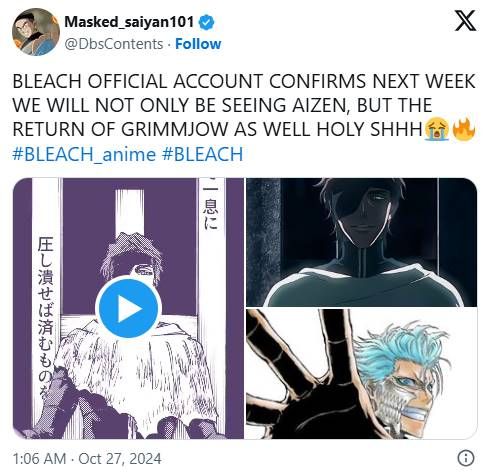This screenshot has height=475, width=492.
Task: View the Aizen anime screenshot
Action: pyautogui.click(x=362, y=242)
